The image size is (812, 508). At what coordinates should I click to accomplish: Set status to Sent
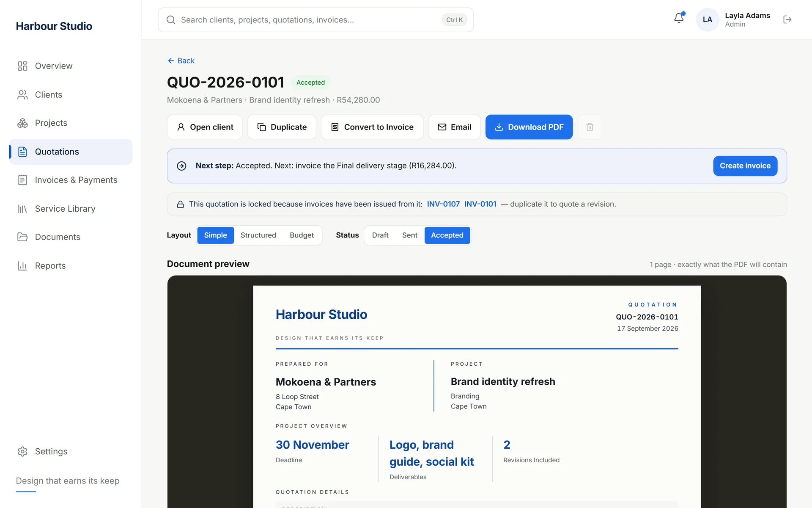pos(409,235)
